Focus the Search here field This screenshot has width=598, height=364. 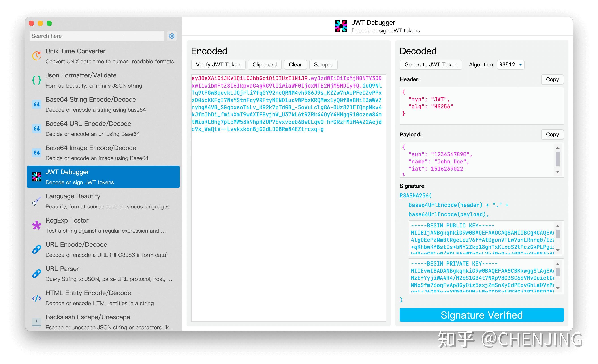click(x=97, y=36)
